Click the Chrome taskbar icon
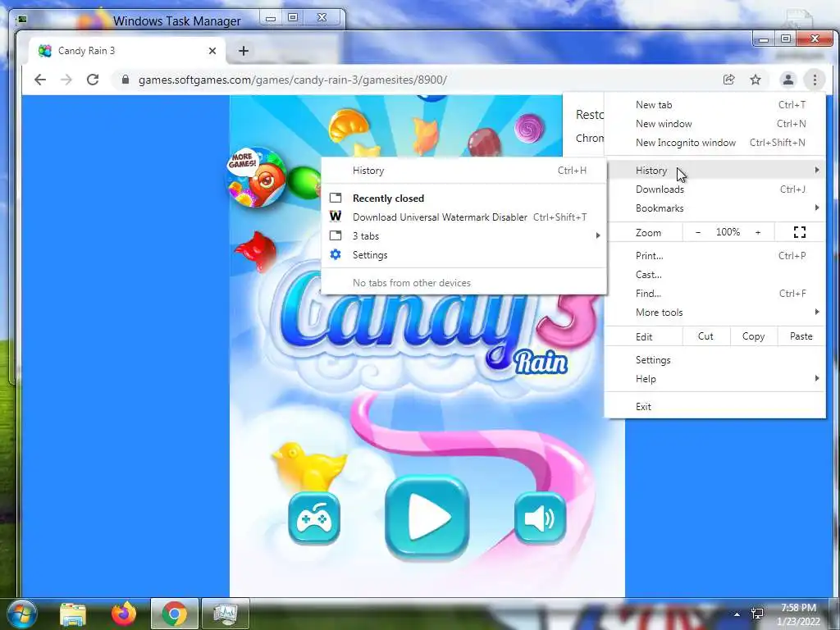The image size is (840, 630). (x=175, y=614)
